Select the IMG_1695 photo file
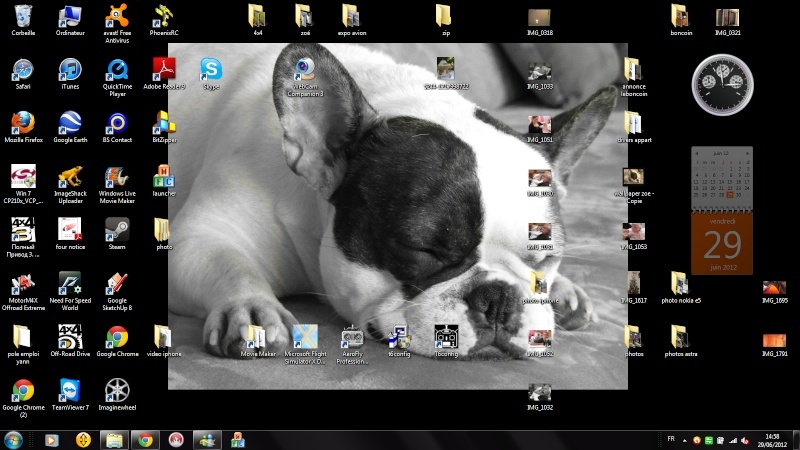Viewport: 800px width, 450px height. point(774,292)
